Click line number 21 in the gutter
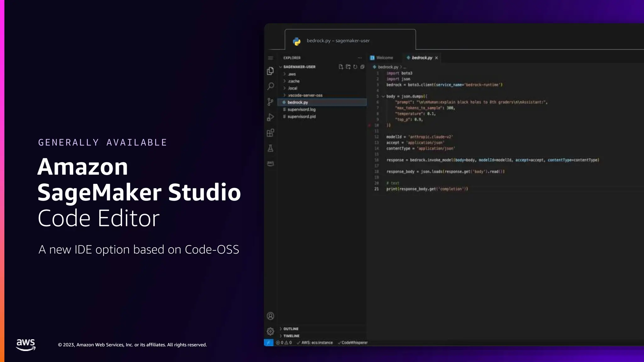Screen dimensions: 644x362 pos(376,189)
